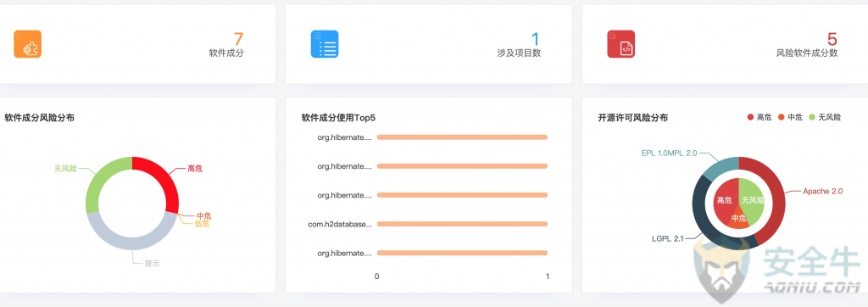Screen dimensions: 868x307
Task: Toggle the 无风险 legend item
Action: click(x=825, y=118)
